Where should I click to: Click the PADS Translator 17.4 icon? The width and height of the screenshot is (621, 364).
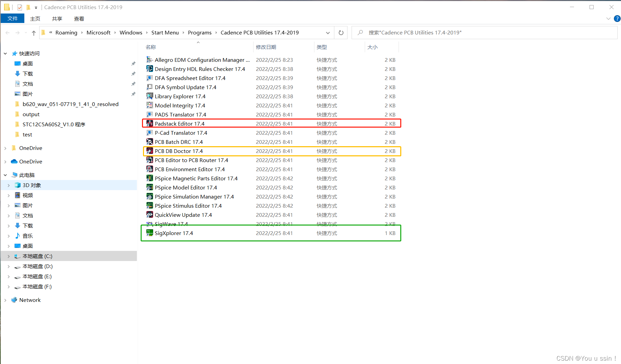coord(149,114)
